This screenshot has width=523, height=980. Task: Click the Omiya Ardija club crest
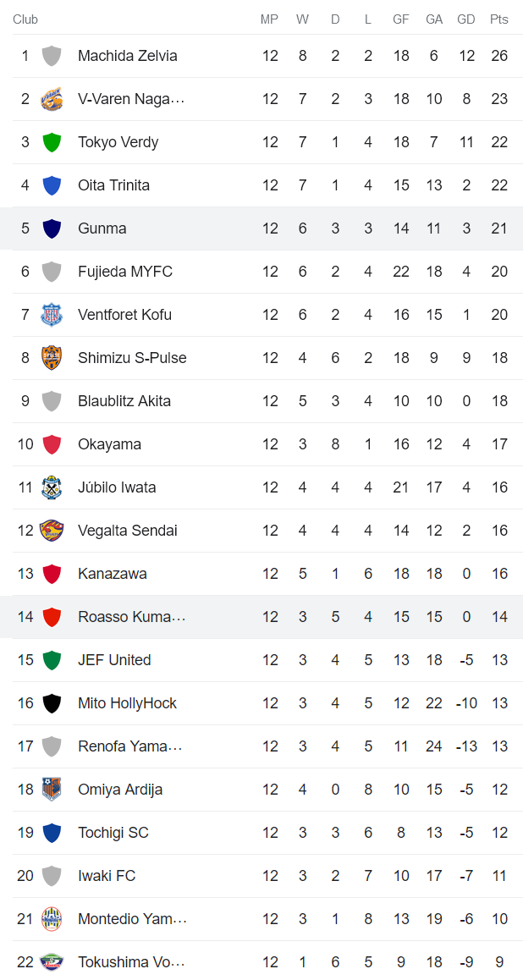click(x=52, y=790)
